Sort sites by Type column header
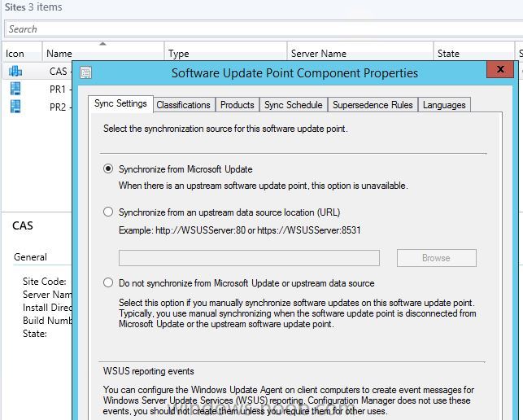This screenshot has height=420, width=523. (225, 53)
